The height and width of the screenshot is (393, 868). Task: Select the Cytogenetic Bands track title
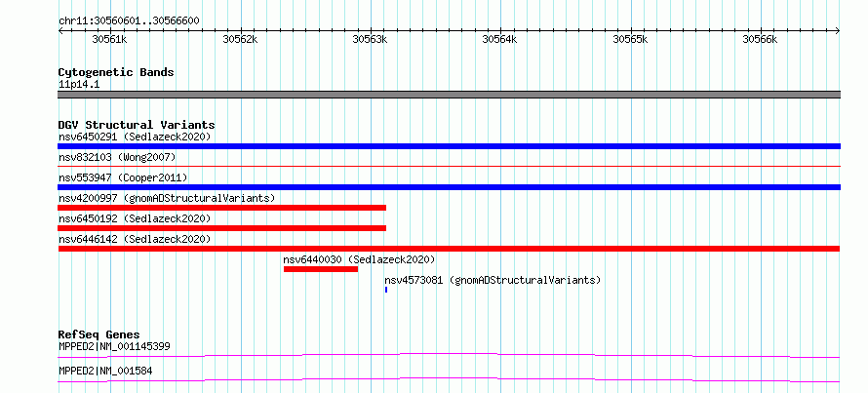[x=116, y=72]
